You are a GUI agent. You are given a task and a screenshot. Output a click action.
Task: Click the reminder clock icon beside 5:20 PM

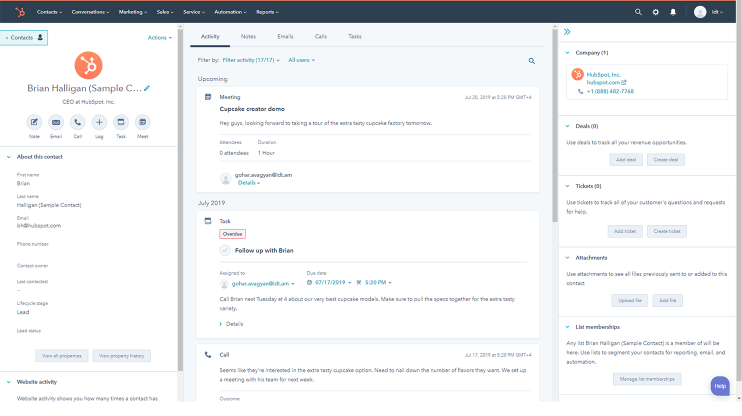point(359,283)
